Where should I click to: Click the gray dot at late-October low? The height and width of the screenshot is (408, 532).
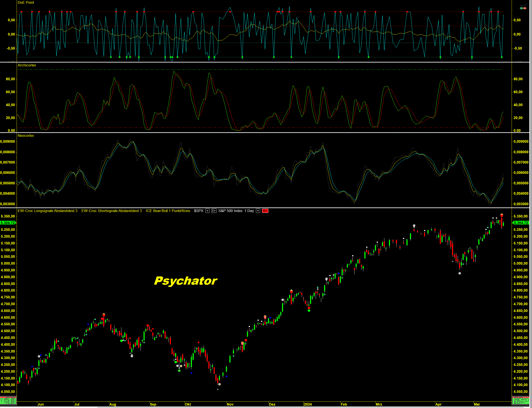point(219,384)
